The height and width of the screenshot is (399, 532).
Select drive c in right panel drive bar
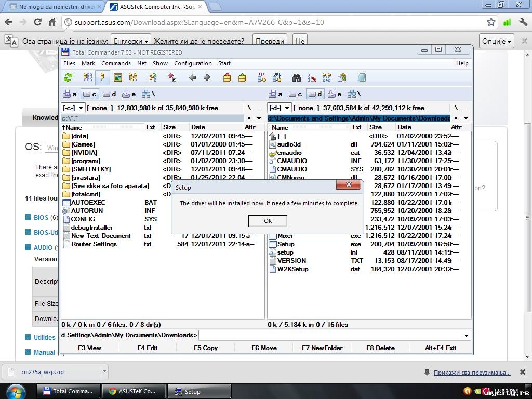tap(295, 94)
